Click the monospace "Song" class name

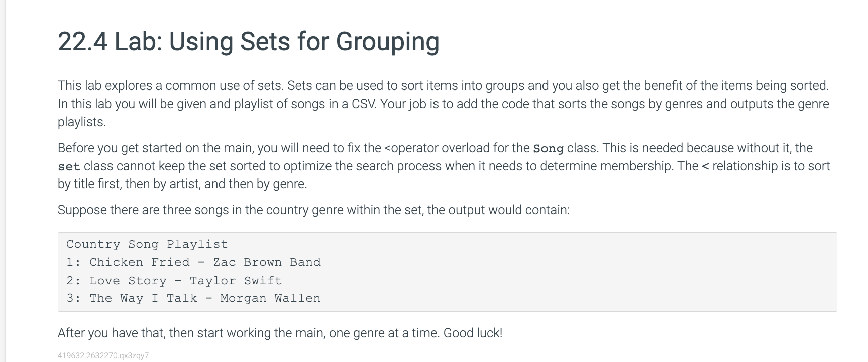click(x=548, y=149)
